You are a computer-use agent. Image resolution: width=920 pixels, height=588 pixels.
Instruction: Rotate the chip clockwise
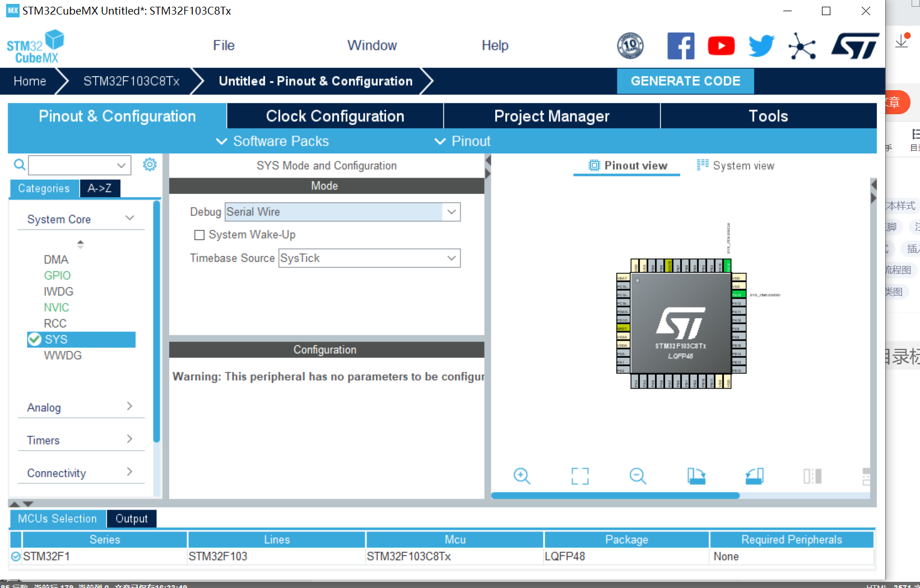pyautogui.click(x=696, y=476)
